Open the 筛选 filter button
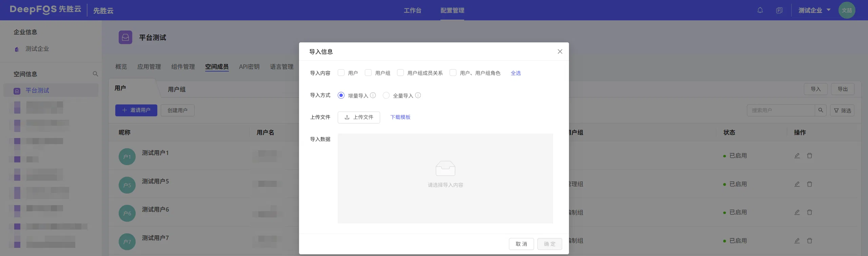This screenshot has width=868, height=256. [842, 110]
